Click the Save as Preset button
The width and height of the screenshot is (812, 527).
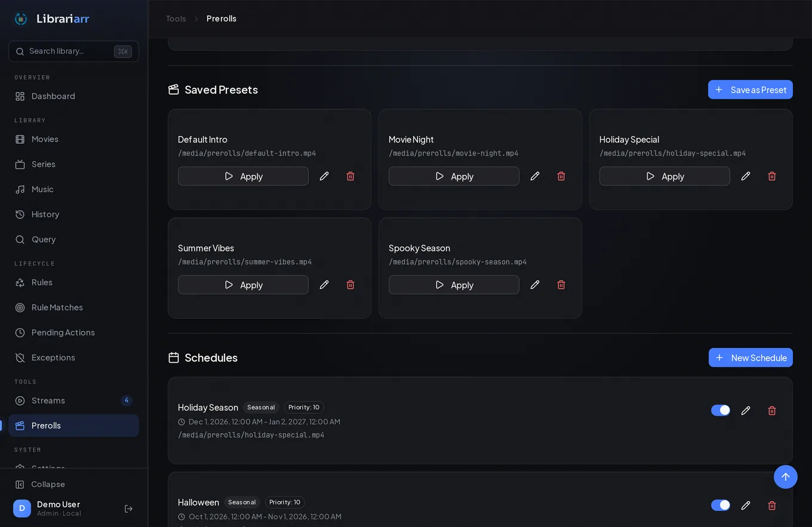[751, 90]
